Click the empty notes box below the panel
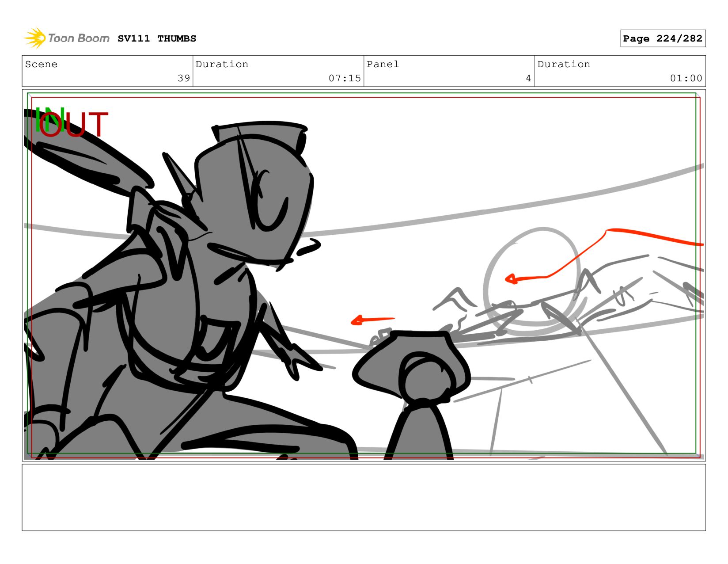 (x=364, y=497)
